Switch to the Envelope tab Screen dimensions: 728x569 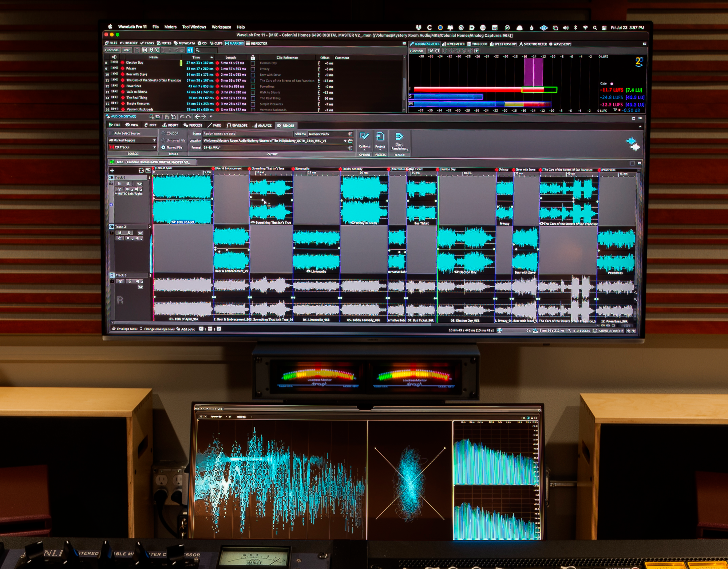click(x=237, y=125)
